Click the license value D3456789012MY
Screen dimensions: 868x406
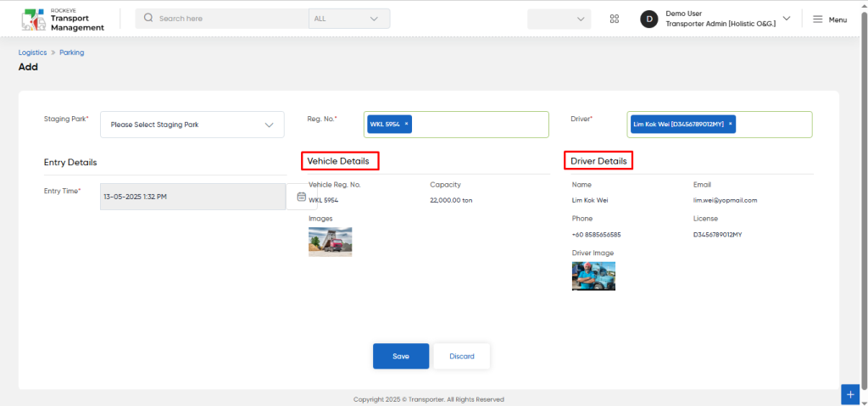click(x=717, y=235)
